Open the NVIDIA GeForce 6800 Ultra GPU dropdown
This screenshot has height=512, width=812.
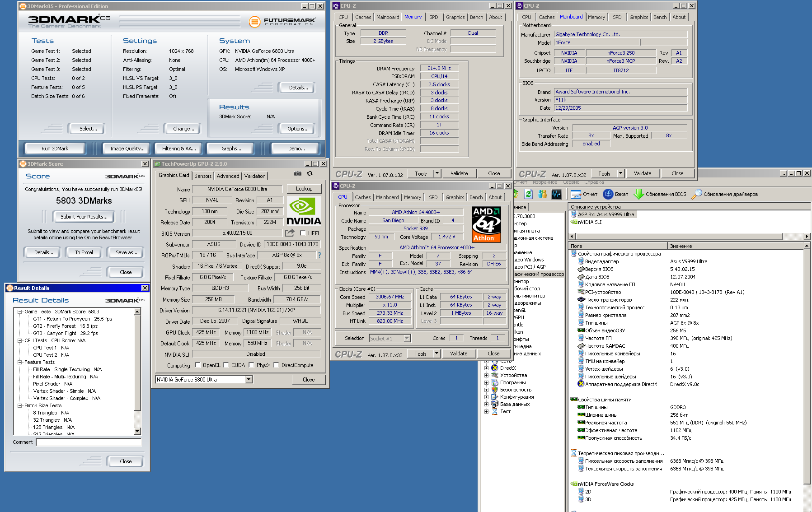click(x=249, y=380)
